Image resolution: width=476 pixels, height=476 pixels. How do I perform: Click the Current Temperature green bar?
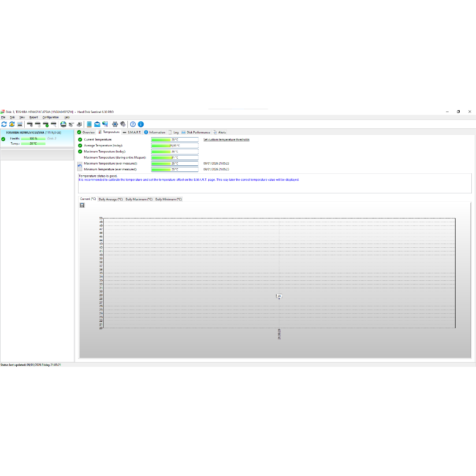click(174, 139)
